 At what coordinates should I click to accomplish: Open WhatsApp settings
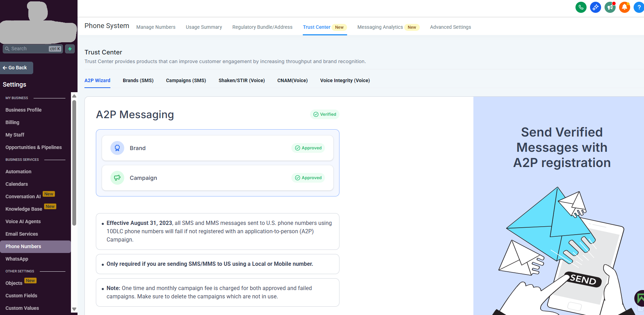(17, 259)
